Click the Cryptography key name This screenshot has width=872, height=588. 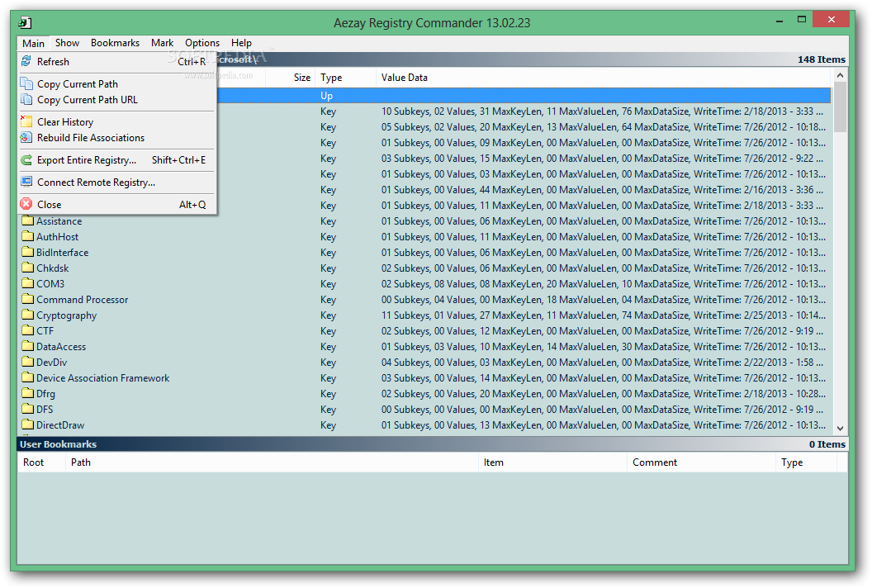click(67, 315)
